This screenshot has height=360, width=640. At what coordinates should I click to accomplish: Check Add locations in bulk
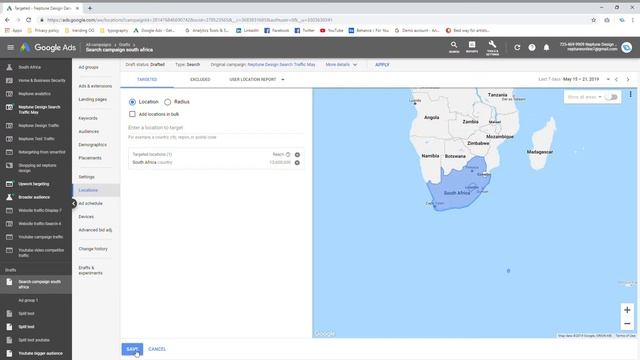[x=132, y=114]
